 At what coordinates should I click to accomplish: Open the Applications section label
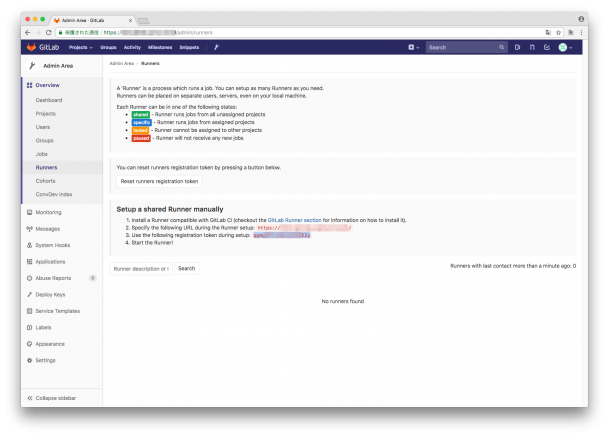[50, 261]
